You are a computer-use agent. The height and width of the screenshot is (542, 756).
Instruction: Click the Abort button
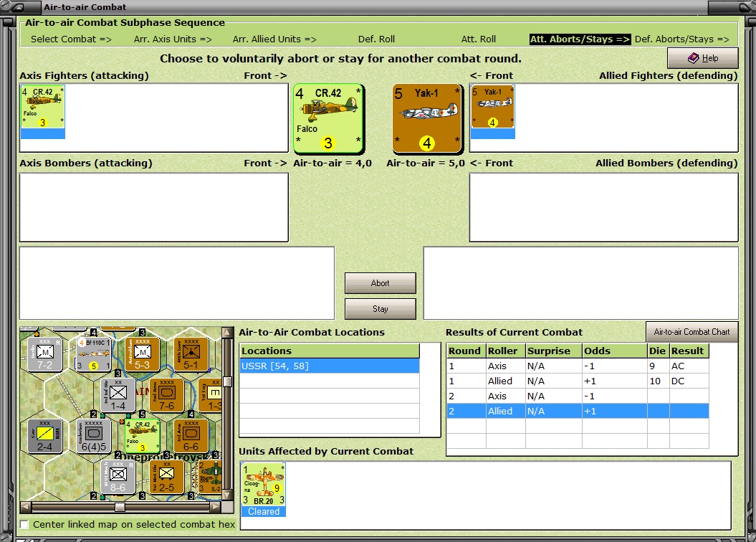tap(380, 283)
